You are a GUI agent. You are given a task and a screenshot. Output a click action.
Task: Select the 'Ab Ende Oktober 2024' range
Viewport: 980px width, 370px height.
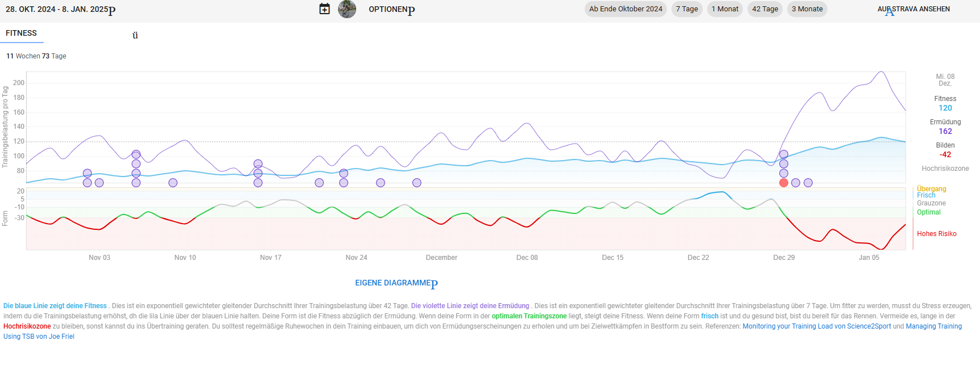coord(626,9)
